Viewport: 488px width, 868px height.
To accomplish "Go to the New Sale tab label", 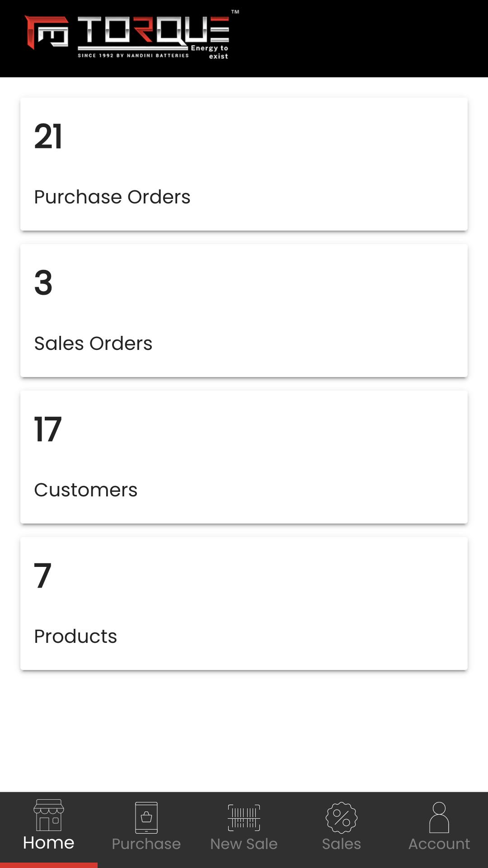I will (244, 844).
